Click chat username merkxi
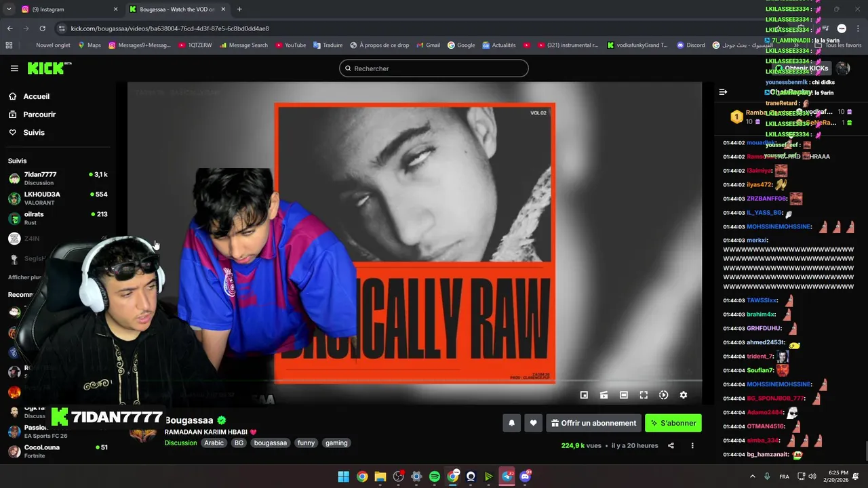Image resolution: width=868 pixels, height=488 pixels. tap(756, 240)
